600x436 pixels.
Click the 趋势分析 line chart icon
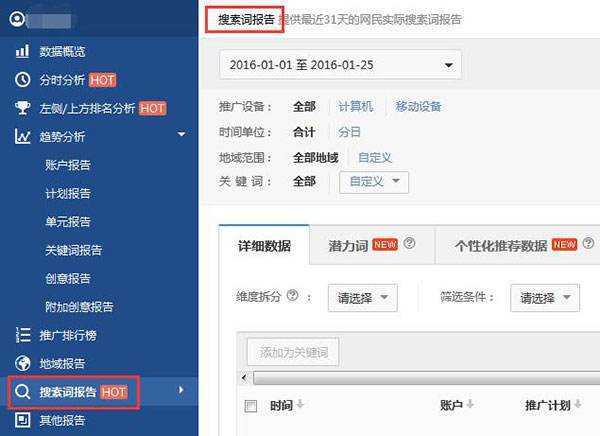pyautogui.click(x=22, y=136)
